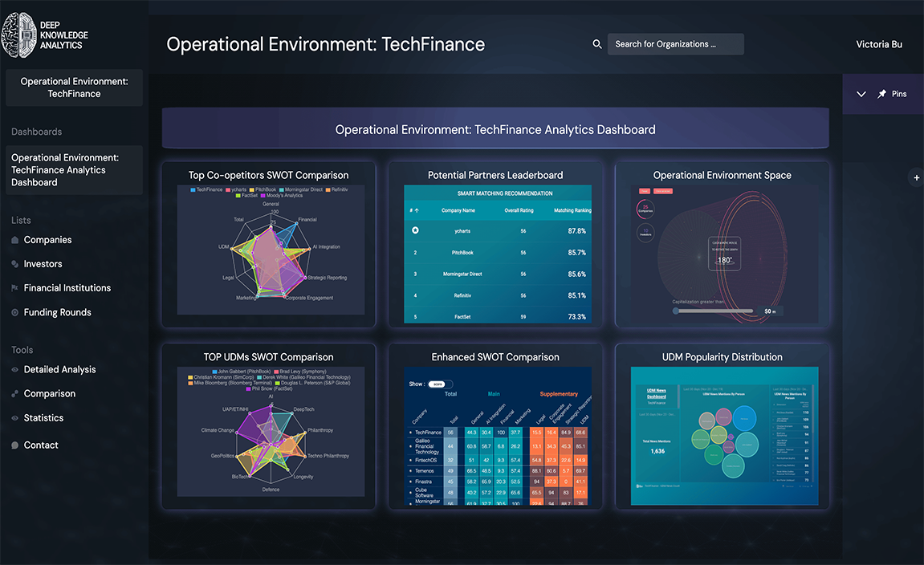Click the Contact chat bubble icon

15,445
